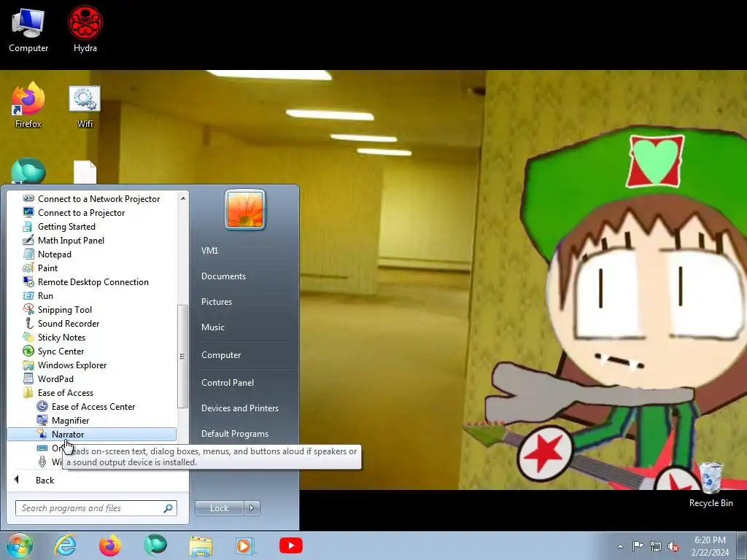747x560 pixels.
Task: Click the Lock button
Action: click(x=219, y=508)
